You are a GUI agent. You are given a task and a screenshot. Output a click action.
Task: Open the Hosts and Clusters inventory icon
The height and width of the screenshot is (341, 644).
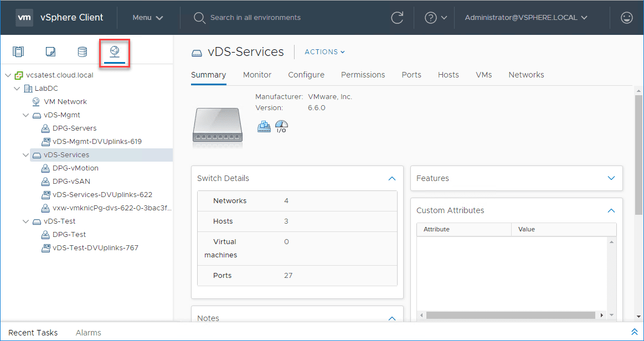[x=18, y=52]
